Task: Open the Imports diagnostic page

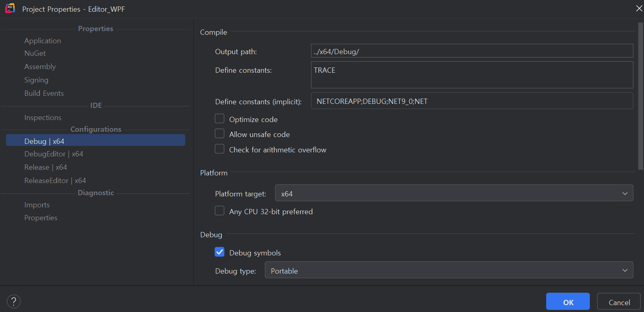Action: (x=37, y=205)
